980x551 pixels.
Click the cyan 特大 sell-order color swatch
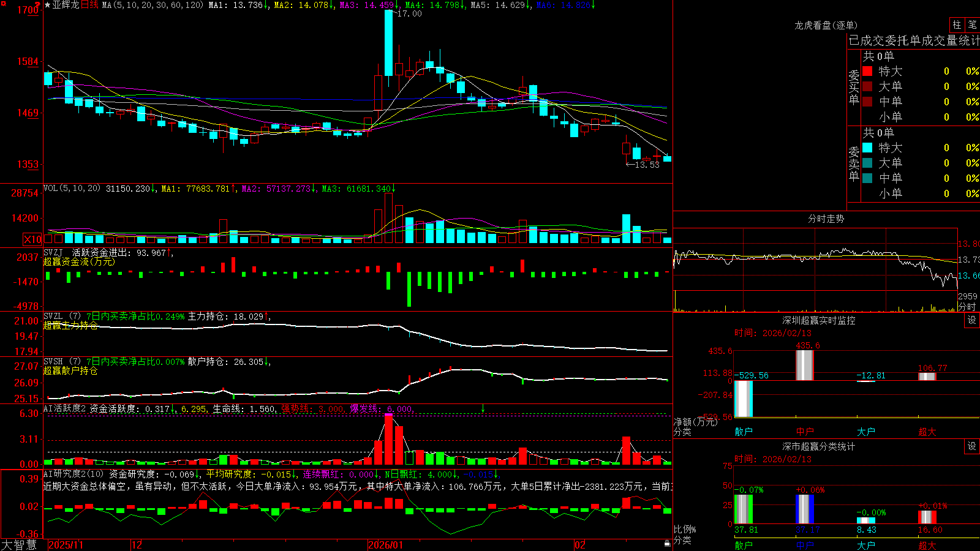[867, 148]
